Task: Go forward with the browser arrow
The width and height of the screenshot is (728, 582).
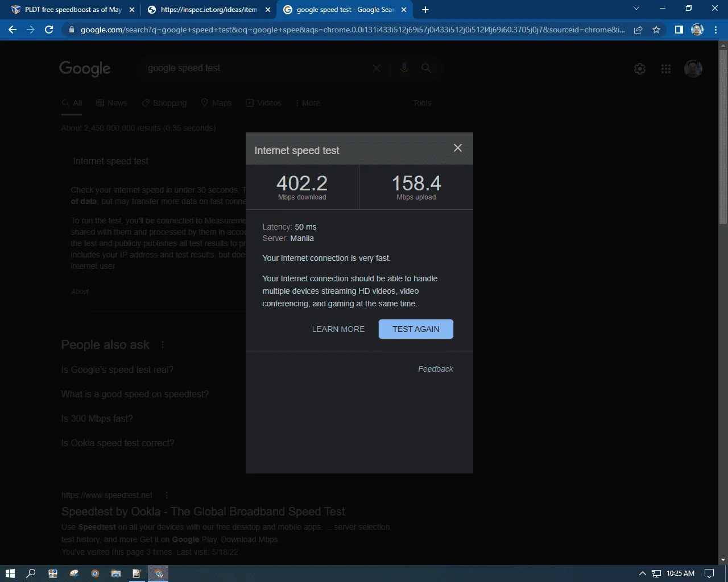Action: (31, 30)
